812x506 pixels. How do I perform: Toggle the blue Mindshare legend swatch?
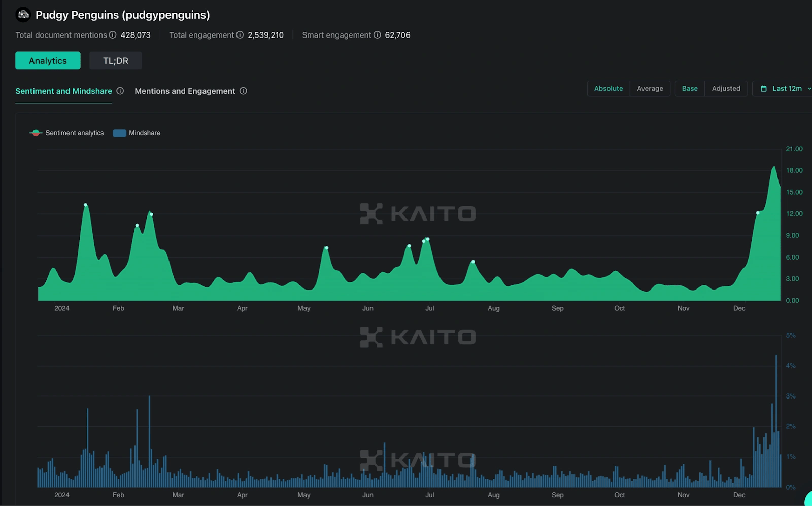[x=119, y=133]
